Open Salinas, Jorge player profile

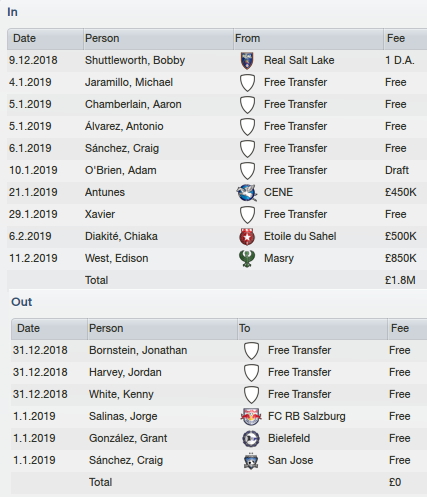(123, 416)
